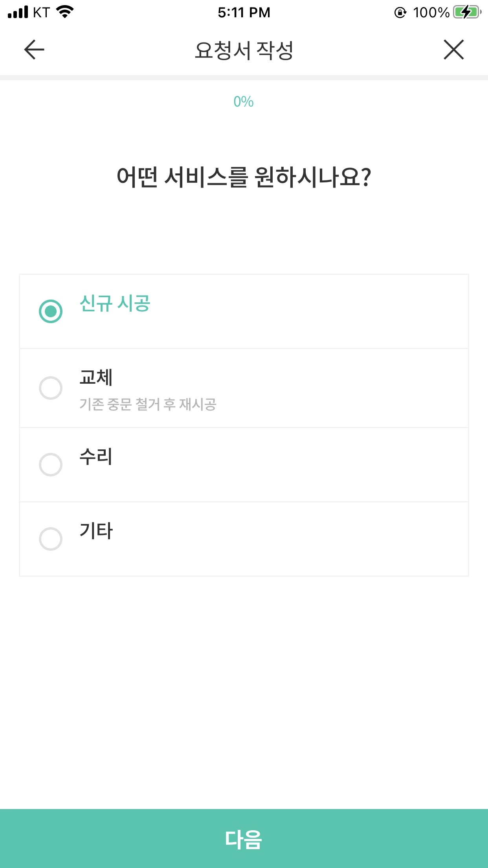Tap the charging battery icon
The image size is (488, 868).
(467, 12)
